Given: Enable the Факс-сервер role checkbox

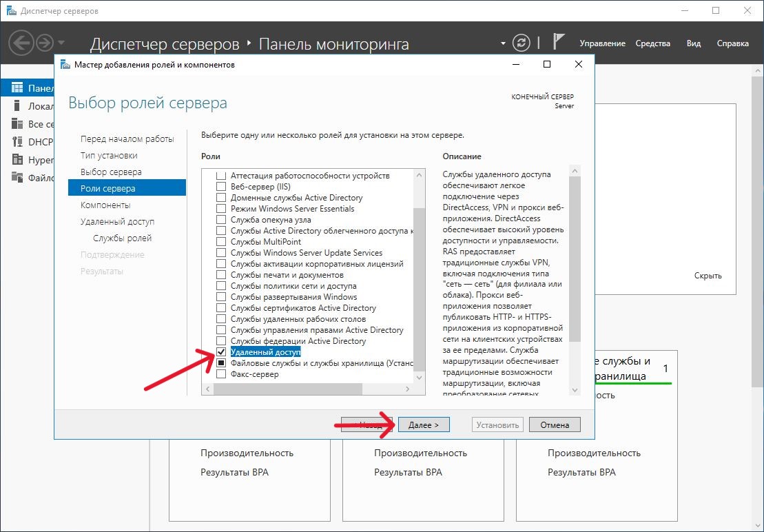Looking at the screenshot, I should [221, 374].
